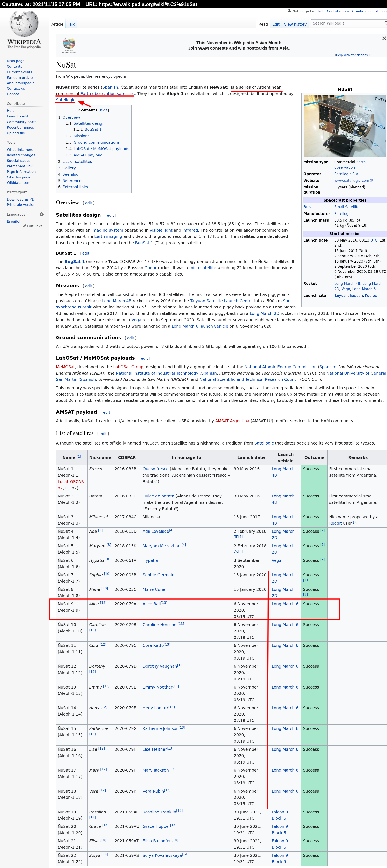The height and width of the screenshot is (868, 387).
Task: Open the Wikipedia globe logo home link
Action: point(24,30)
